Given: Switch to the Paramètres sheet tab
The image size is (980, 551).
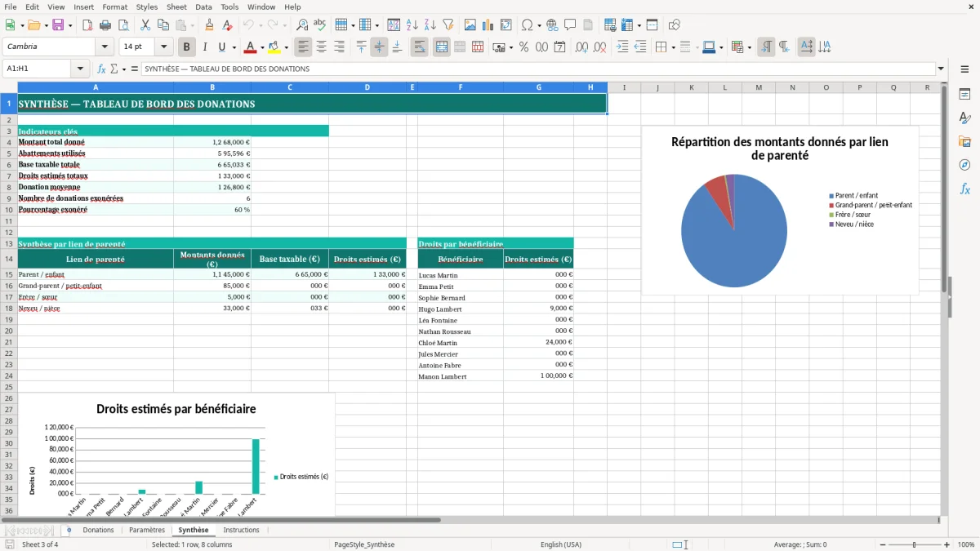Looking at the screenshot, I should click(147, 530).
